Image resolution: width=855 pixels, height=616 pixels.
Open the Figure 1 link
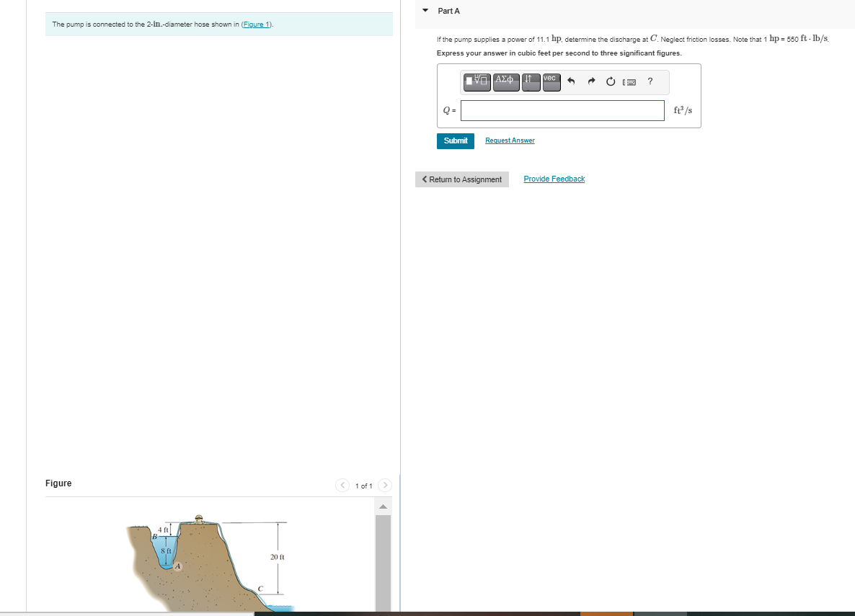pyautogui.click(x=256, y=24)
